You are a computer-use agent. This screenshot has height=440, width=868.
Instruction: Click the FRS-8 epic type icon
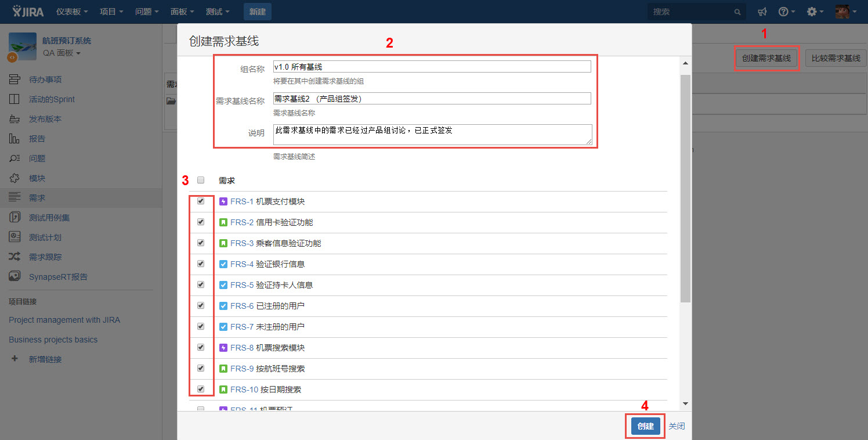pos(223,348)
